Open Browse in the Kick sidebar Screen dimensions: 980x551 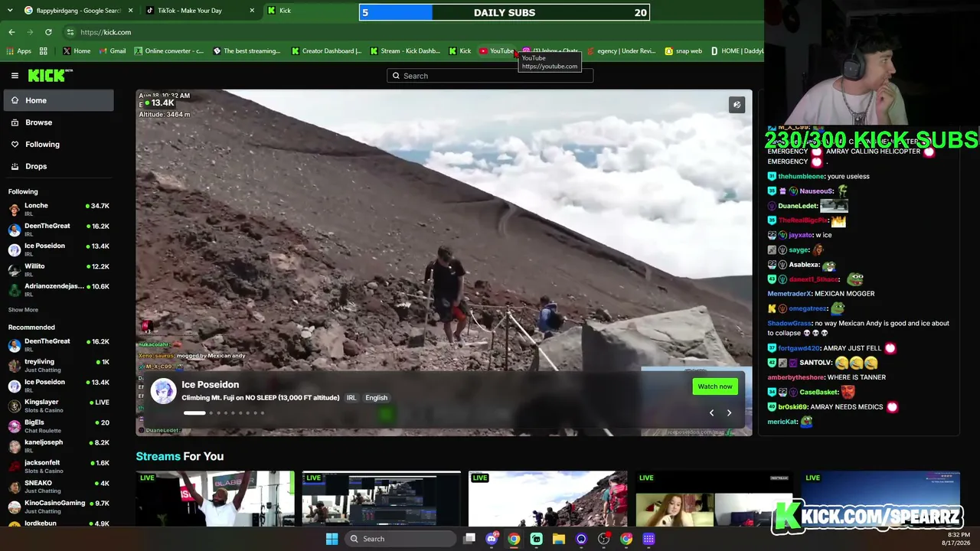[x=58, y=122]
